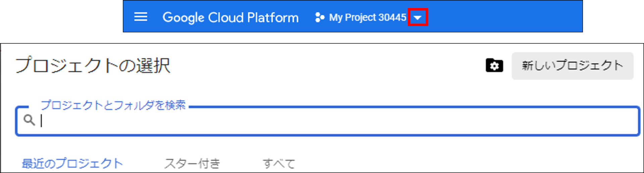Switch to the スター付き tab
The width and height of the screenshot is (644, 173).
[x=192, y=164]
